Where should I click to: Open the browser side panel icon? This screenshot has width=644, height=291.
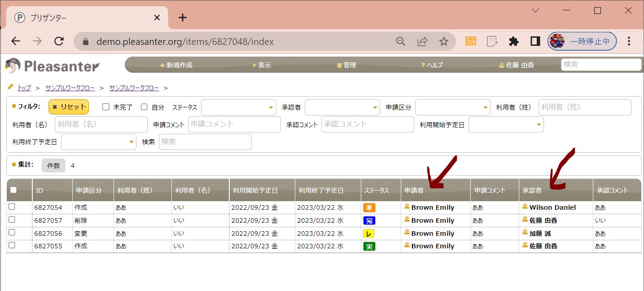(535, 41)
